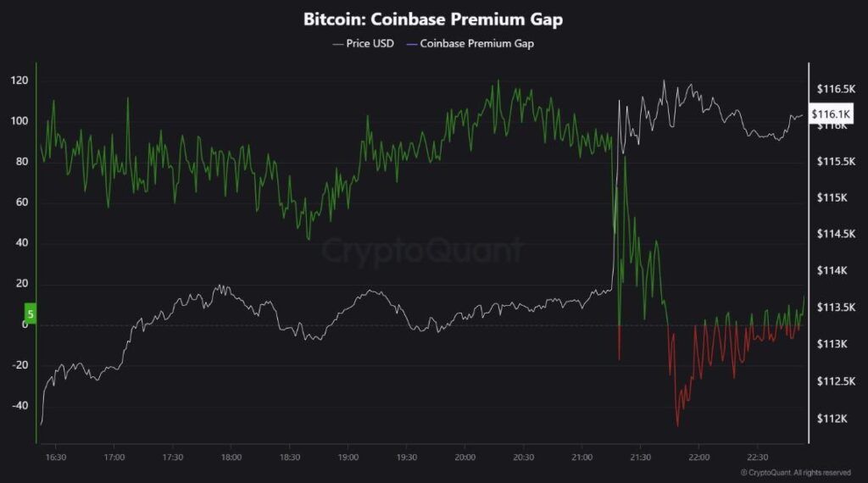Select the 19:00 time axis marker
Image resolution: width=868 pixels, height=483 pixels.
pos(348,456)
